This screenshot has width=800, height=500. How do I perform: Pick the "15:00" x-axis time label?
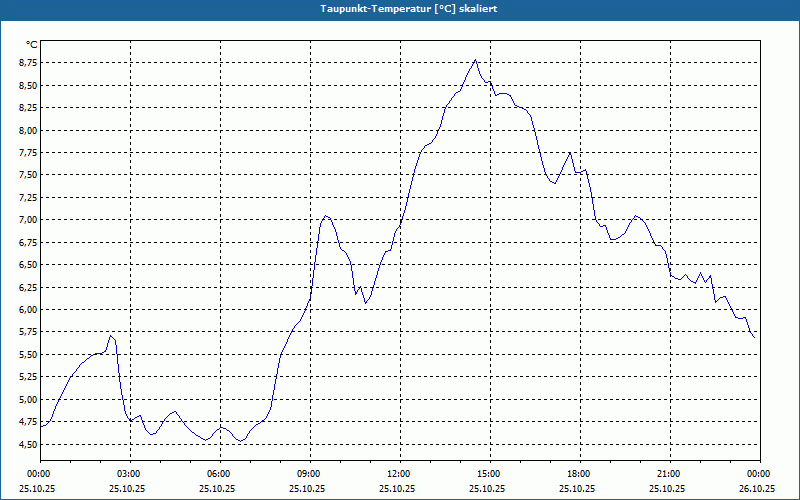(x=490, y=474)
